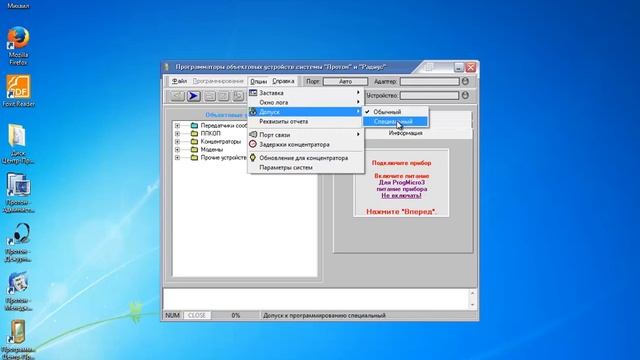Image resolution: width=640 pixels, height=360 pixels.
Task: Open the headset Протон desktop shortcut
Action: [18, 242]
